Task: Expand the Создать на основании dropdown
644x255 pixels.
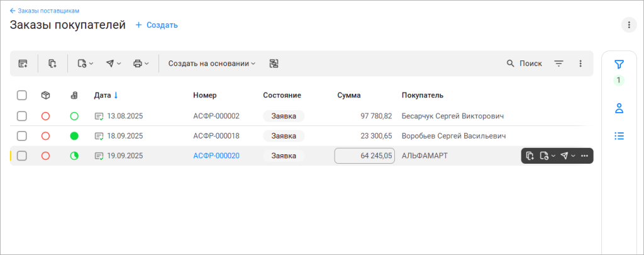Action: click(212, 64)
